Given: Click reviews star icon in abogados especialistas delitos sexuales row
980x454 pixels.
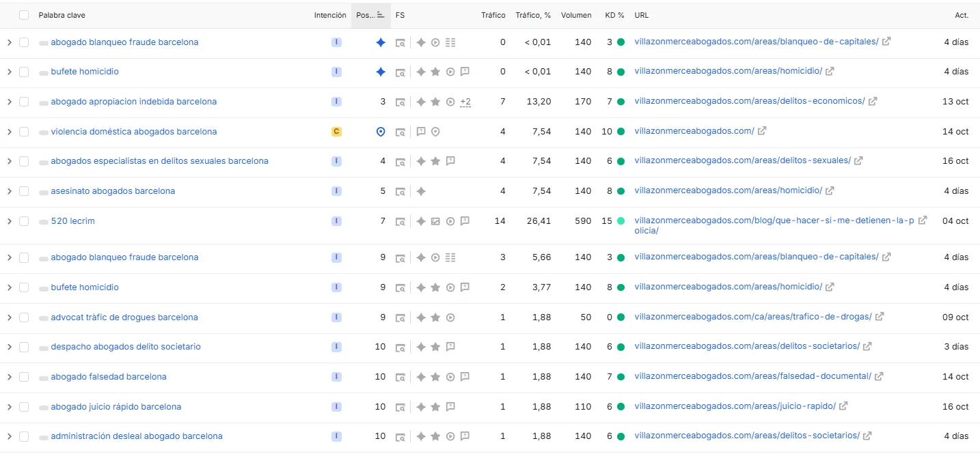Looking at the screenshot, I should tap(435, 161).
